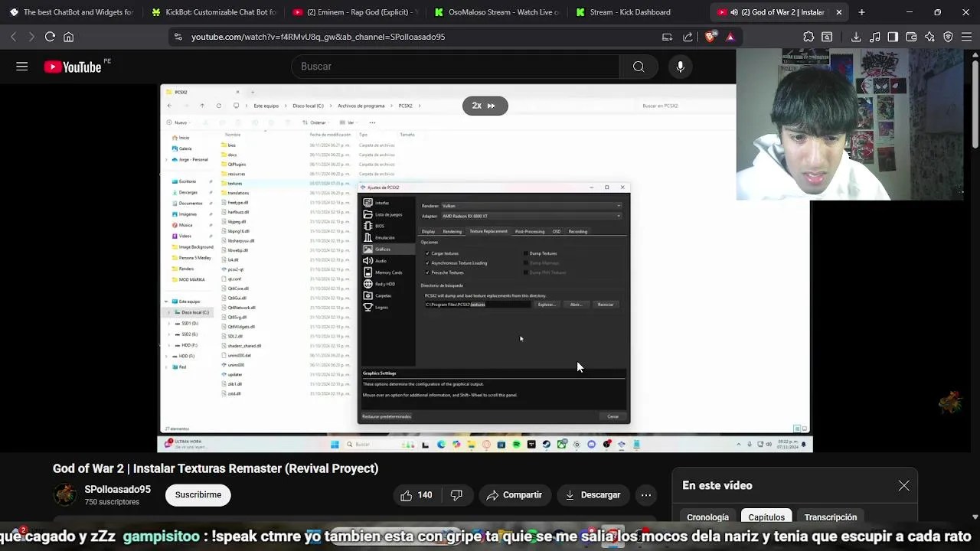Open the music note playlist icon
The image size is (980, 551).
pyautogui.click(x=874, y=37)
